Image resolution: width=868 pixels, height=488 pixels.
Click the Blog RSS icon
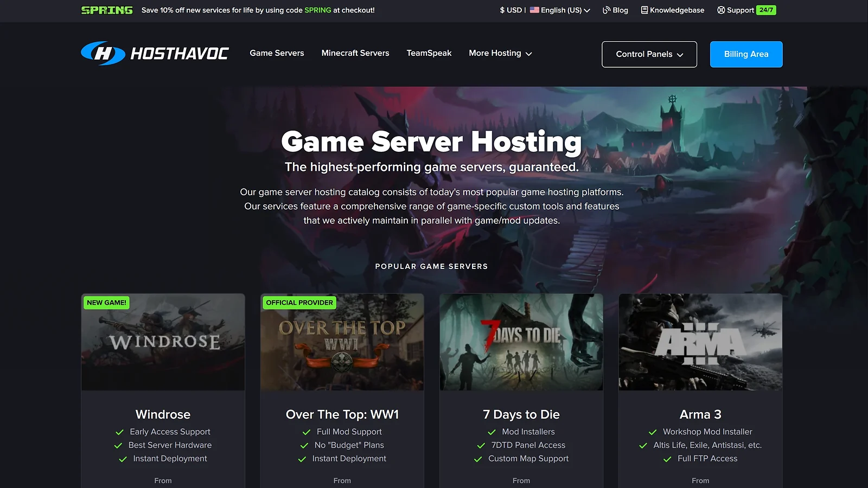coord(607,10)
